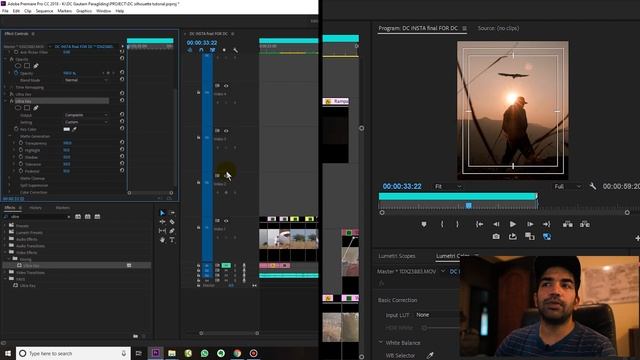Select the Selection tool in Tools panel
Screen dimensions: 640x360
162,213
